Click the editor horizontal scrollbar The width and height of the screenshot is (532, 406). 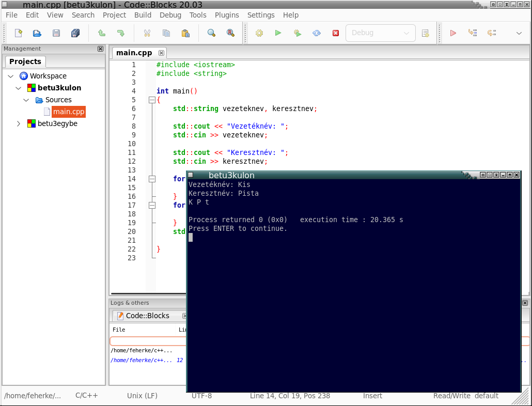pyautogui.click(x=148, y=294)
